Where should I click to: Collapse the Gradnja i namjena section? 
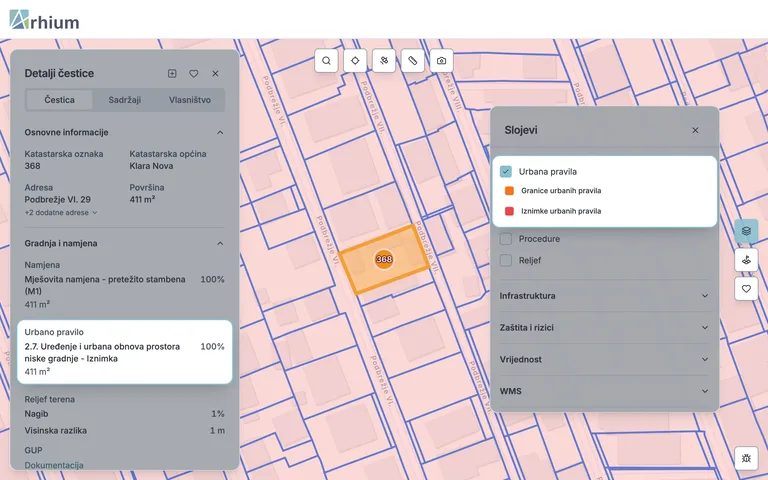tap(220, 243)
